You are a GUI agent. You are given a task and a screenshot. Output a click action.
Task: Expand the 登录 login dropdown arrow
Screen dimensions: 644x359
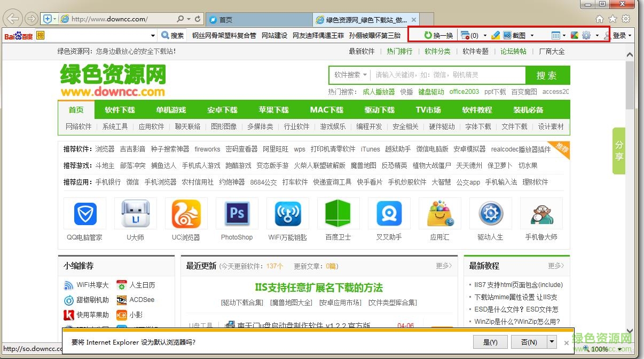(630, 35)
